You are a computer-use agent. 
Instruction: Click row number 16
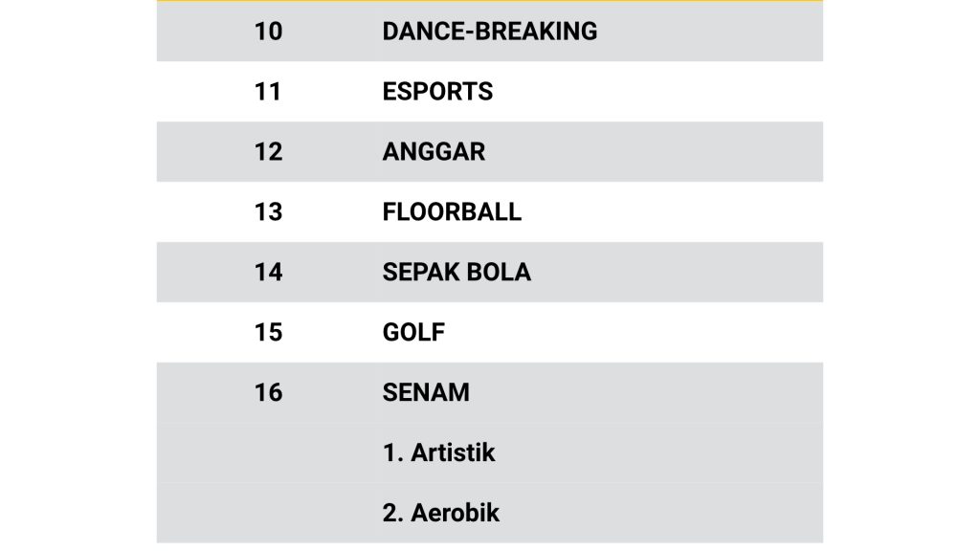tap(268, 392)
